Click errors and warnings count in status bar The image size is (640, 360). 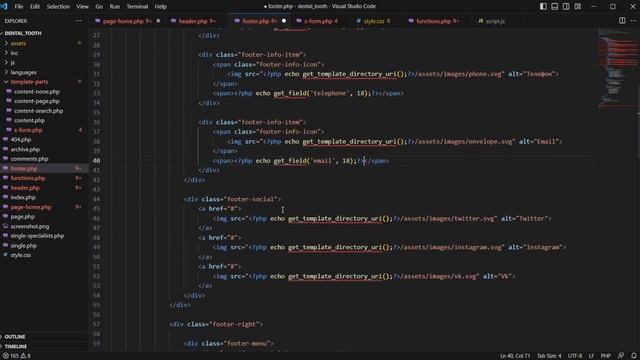17,356
